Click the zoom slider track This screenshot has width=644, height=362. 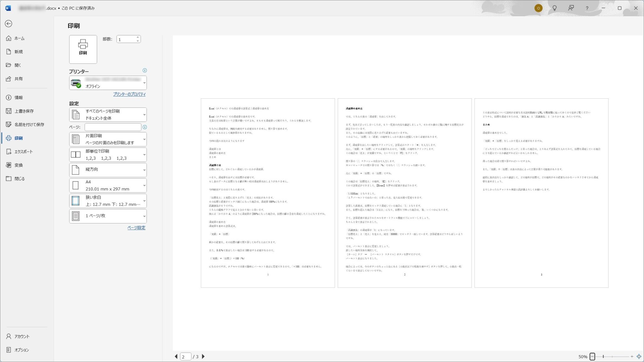point(616,356)
